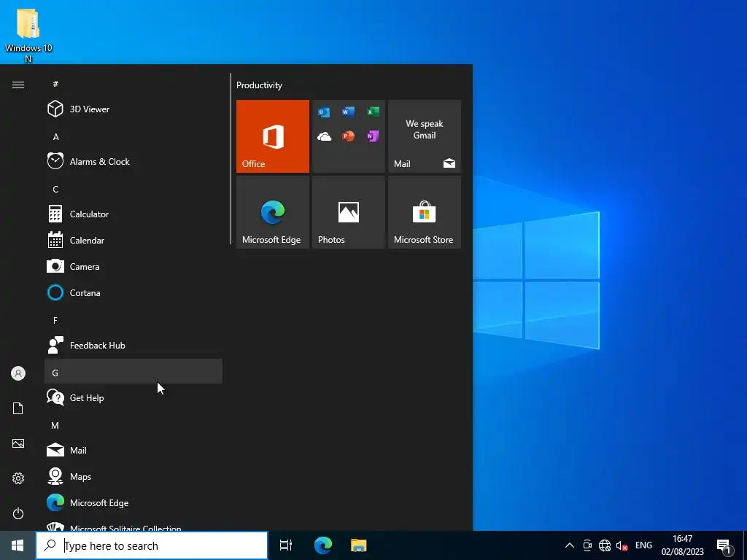
Task: Open the Photos tile
Action: coord(348,212)
